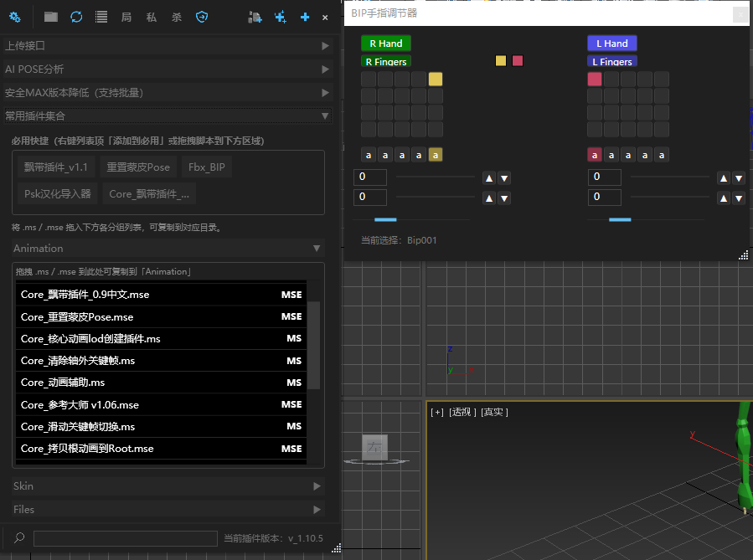Collapse the 常用插件集合 section
This screenshot has width=753, height=560.
point(168,116)
